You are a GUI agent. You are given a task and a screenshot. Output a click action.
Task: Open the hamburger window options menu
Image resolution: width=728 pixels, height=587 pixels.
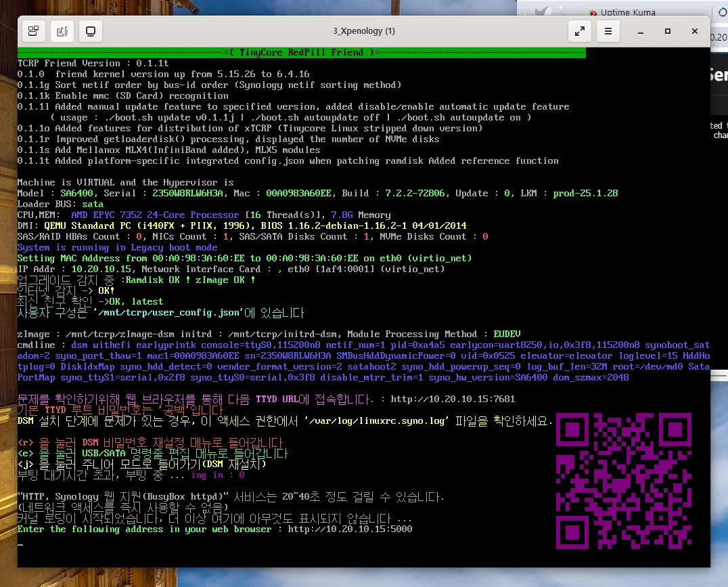(608, 31)
